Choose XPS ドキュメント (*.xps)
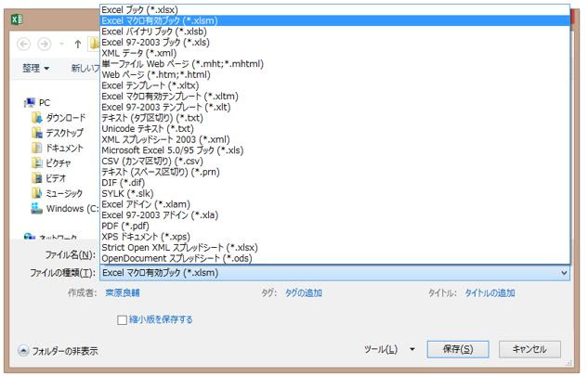The width and height of the screenshot is (588, 376). coord(335,237)
